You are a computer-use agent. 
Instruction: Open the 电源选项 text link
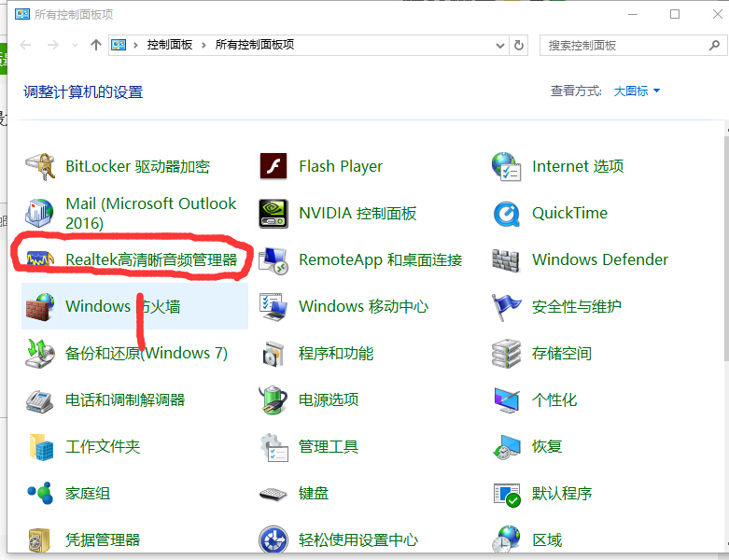[x=329, y=399]
